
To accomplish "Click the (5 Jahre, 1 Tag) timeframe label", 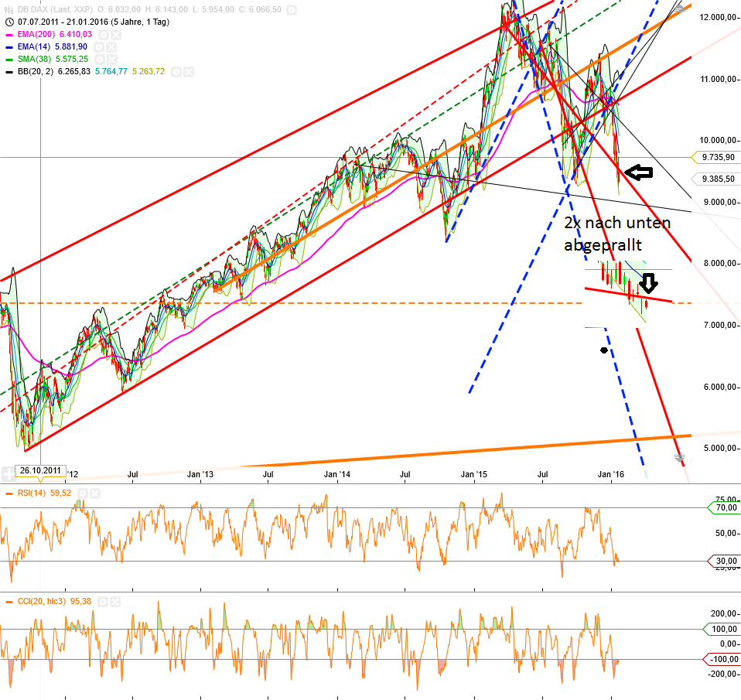I will 139,21.
